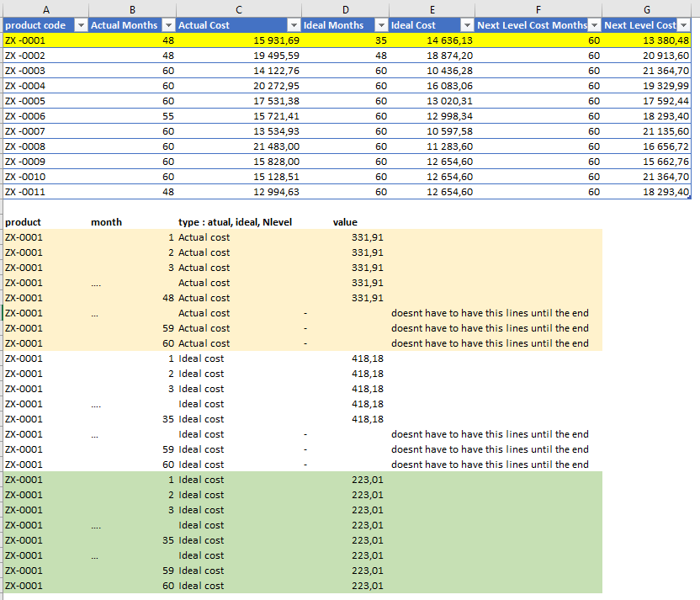Screen dimensions: 700x600
Task: Open the Next Level Cost filter dropdown
Action: 683,25
